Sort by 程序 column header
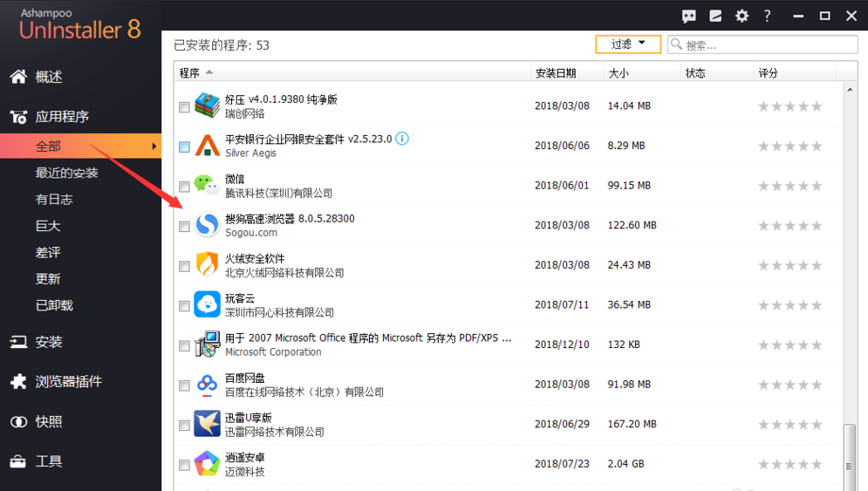 352,72
